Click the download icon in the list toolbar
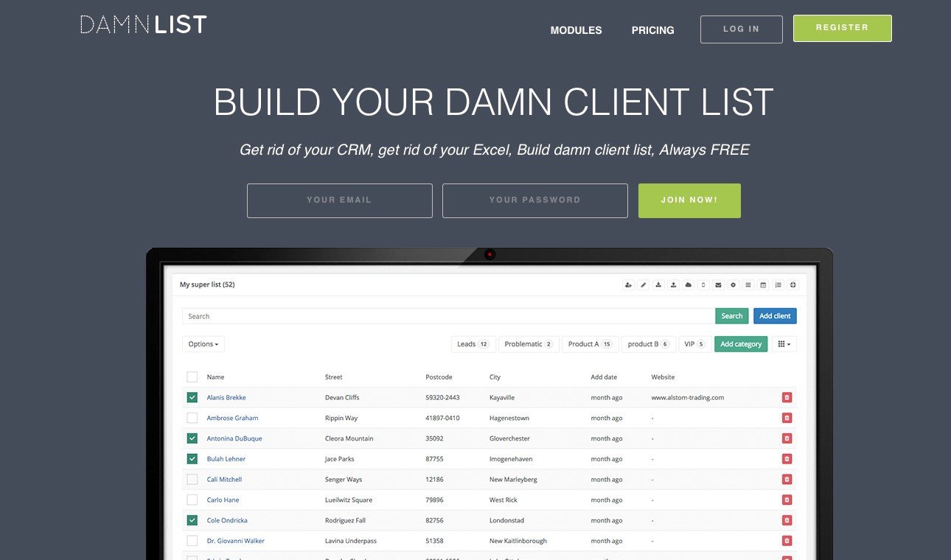The height and width of the screenshot is (560, 951). point(658,284)
